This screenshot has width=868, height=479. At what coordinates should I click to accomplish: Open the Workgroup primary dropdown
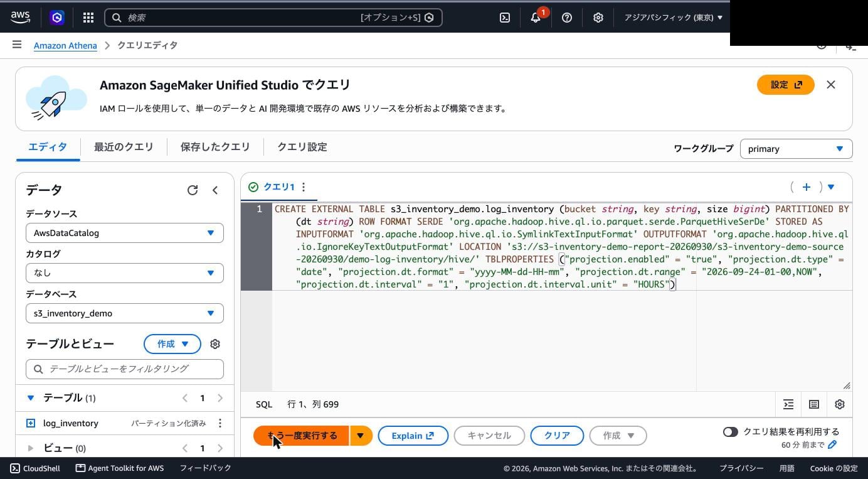click(x=796, y=149)
